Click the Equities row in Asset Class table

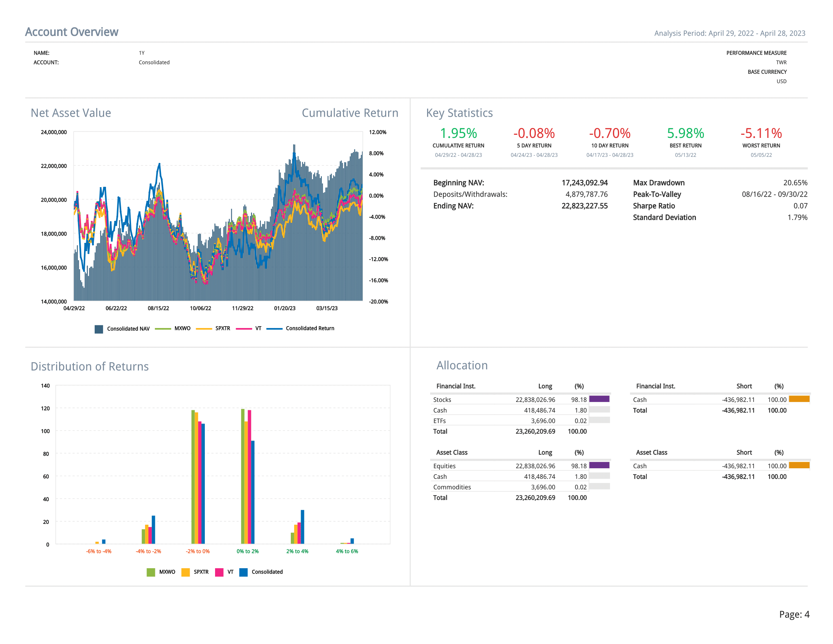tap(445, 466)
